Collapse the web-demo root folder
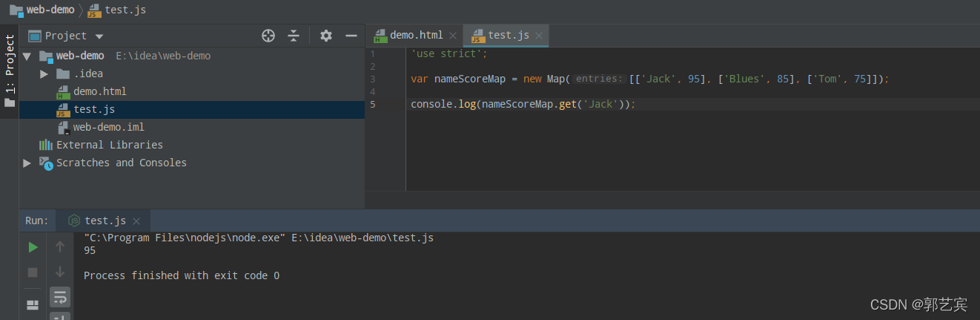This screenshot has width=980, height=320. pos(27,56)
